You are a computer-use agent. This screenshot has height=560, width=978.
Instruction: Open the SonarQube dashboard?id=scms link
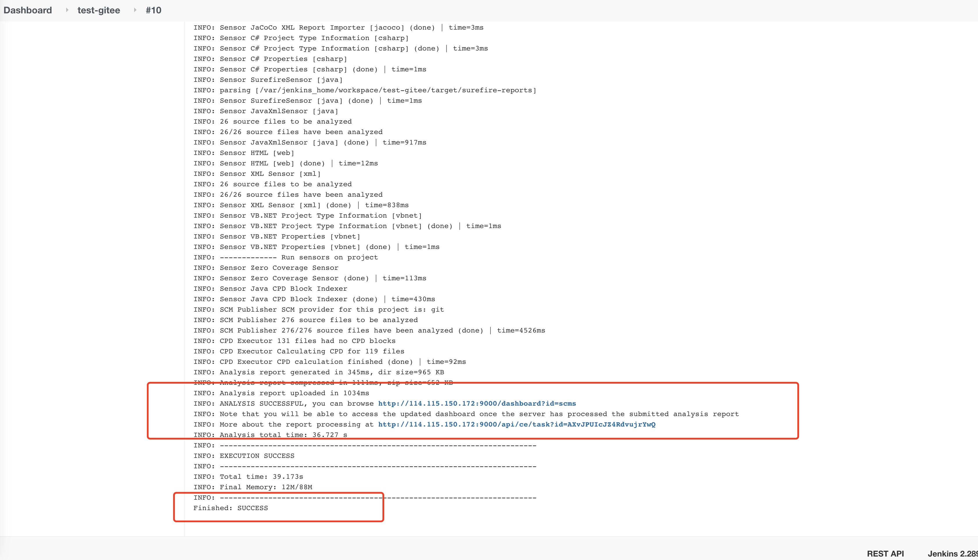tap(477, 404)
